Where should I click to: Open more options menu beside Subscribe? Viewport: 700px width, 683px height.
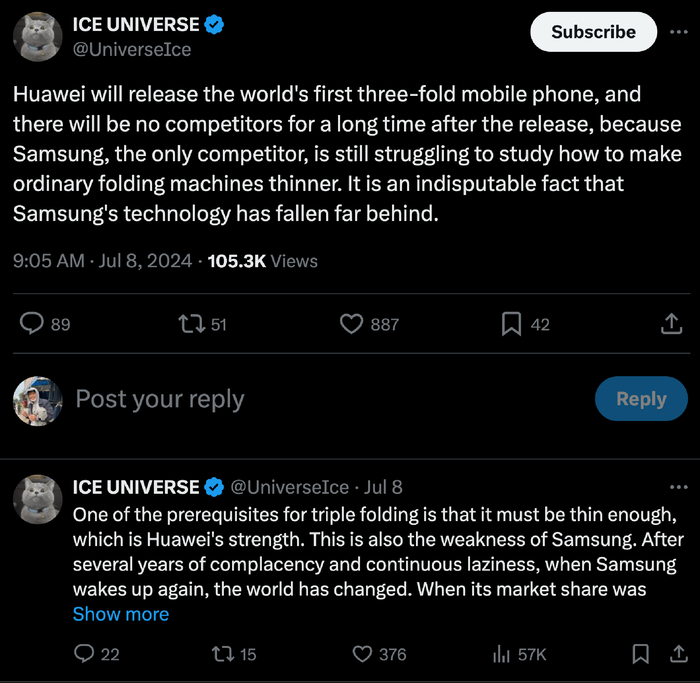(x=679, y=31)
